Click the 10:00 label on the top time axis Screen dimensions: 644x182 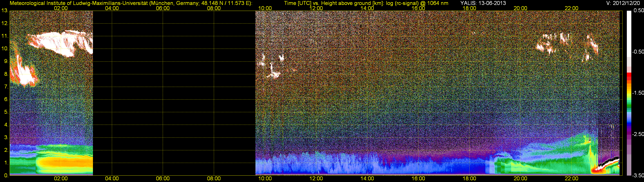coord(265,8)
